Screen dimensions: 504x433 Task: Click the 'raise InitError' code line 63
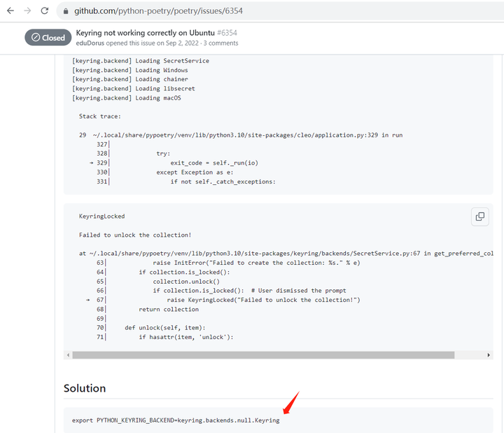click(256, 263)
